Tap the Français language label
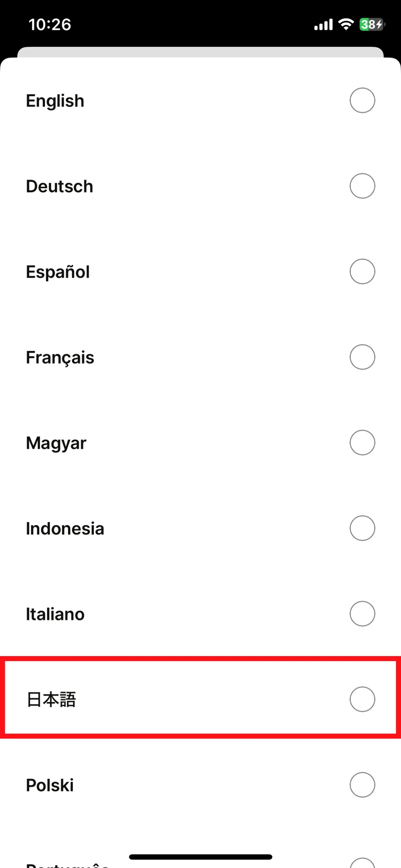The image size is (401, 868). (60, 357)
